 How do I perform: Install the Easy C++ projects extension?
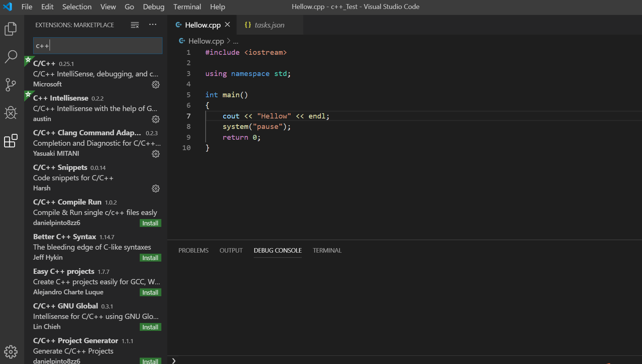coord(151,292)
